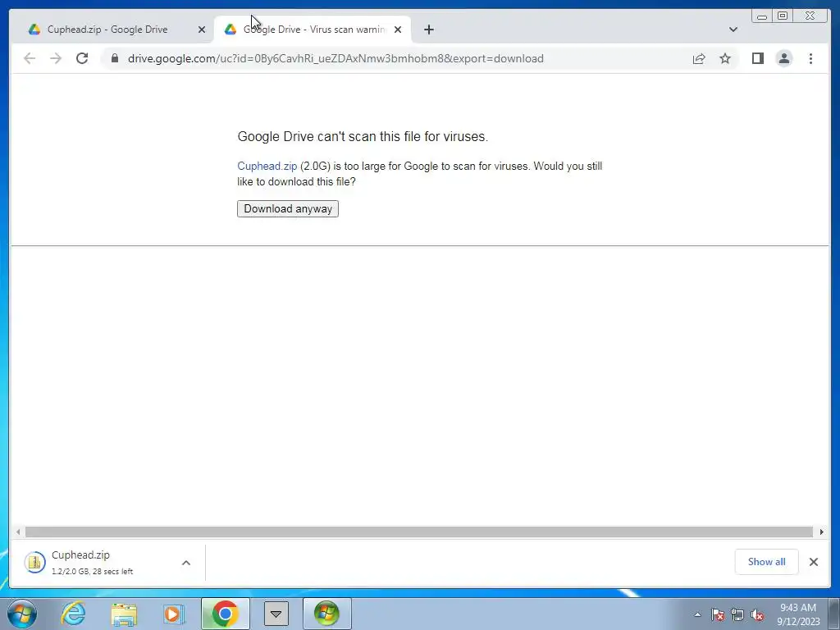Image resolution: width=840 pixels, height=630 pixels.
Task: View site information via lock icon
Action: tap(114, 58)
